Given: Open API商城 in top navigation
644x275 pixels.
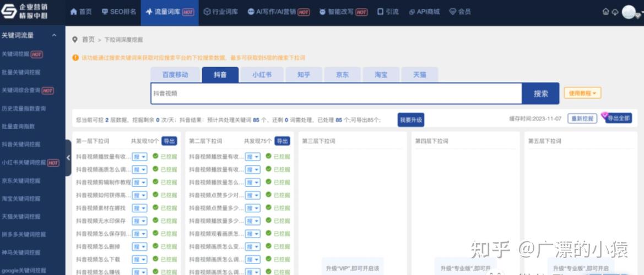Looking at the screenshot, I should click(424, 12).
